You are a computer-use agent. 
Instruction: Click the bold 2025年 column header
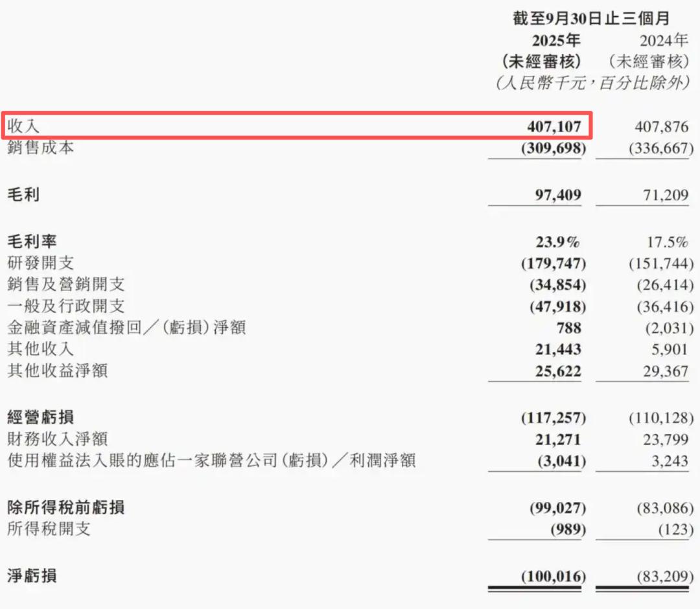coord(556,40)
